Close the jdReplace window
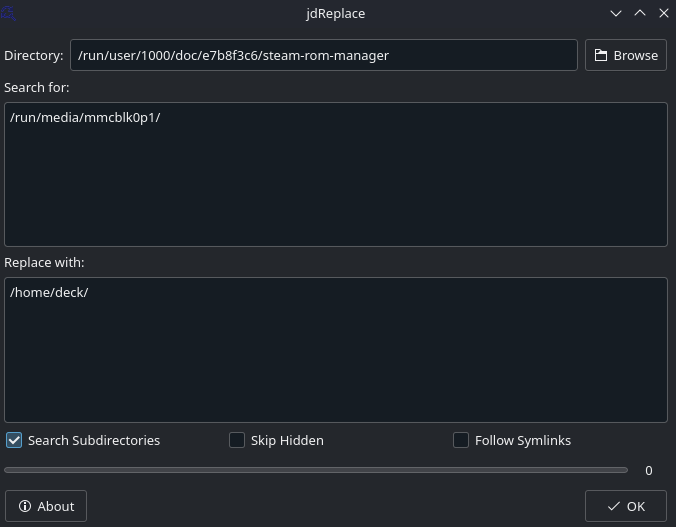 [664, 13]
